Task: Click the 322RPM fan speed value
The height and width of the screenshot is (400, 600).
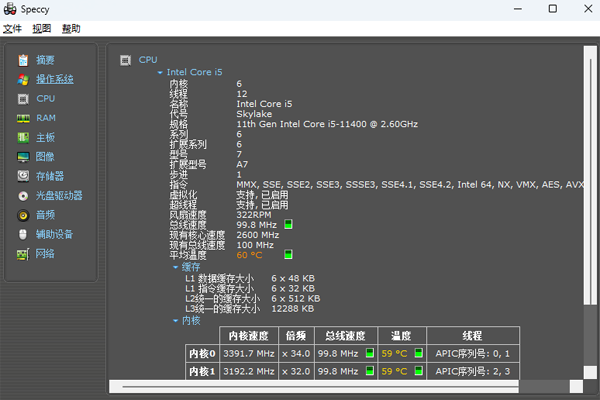Action: coord(254,215)
